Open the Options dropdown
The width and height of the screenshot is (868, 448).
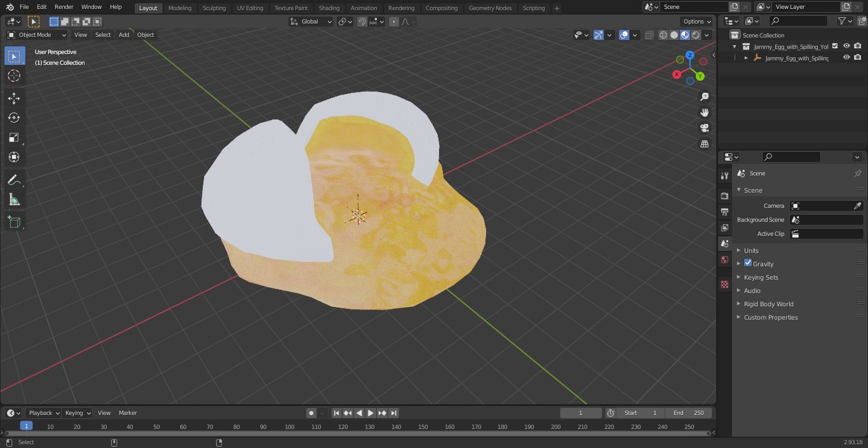tap(697, 22)
